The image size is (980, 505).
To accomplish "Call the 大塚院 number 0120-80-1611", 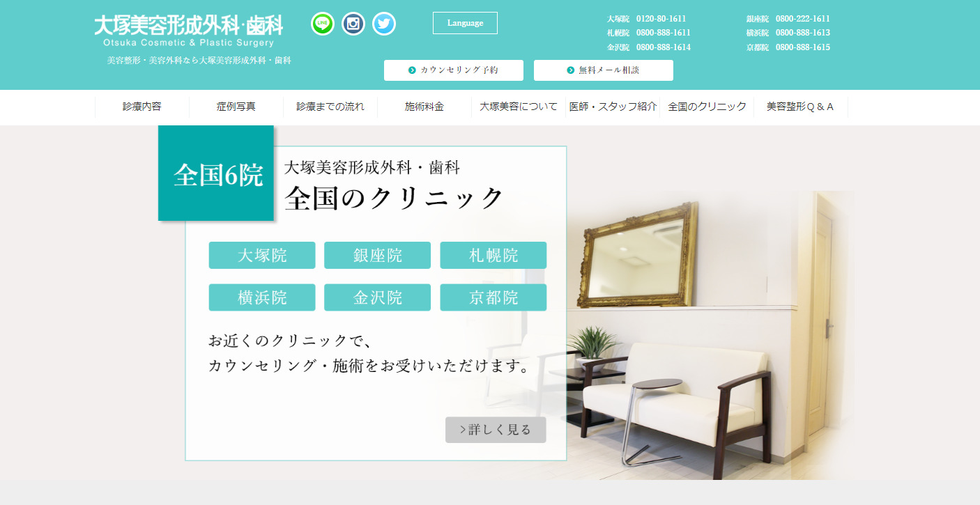I will (661, 18).
